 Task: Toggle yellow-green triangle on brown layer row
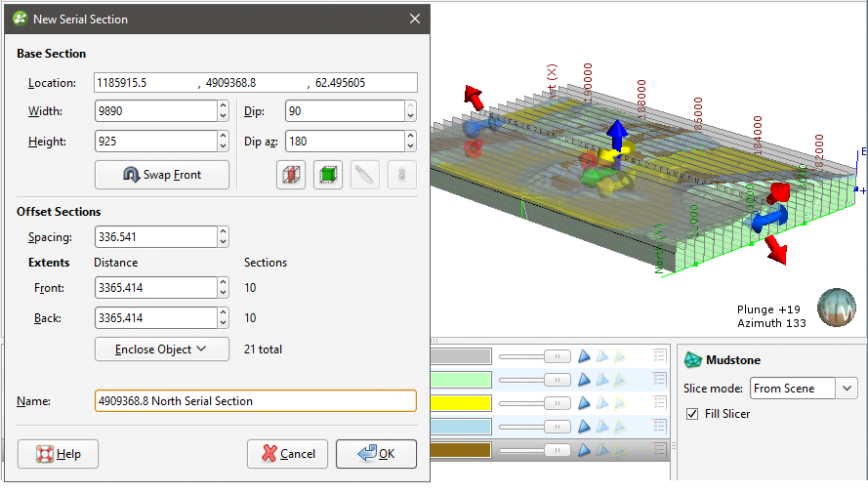620,450
